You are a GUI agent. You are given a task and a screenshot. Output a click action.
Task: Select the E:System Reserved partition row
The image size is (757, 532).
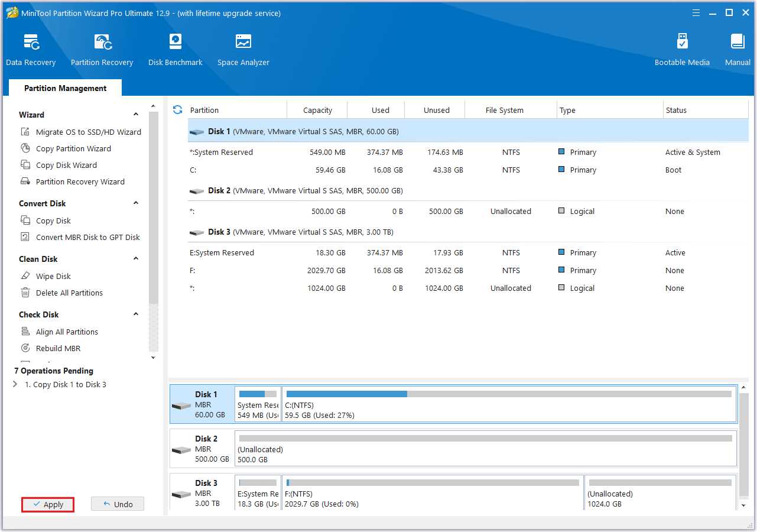pyautogui.click(x=468, y=252)
